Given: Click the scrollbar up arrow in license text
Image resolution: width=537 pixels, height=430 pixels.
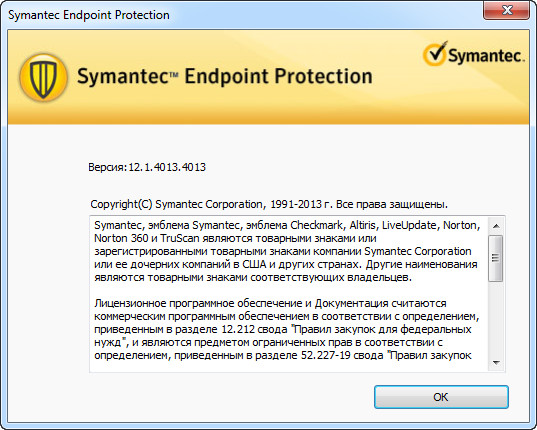Looking at the screenshot, I should (496, 226).
